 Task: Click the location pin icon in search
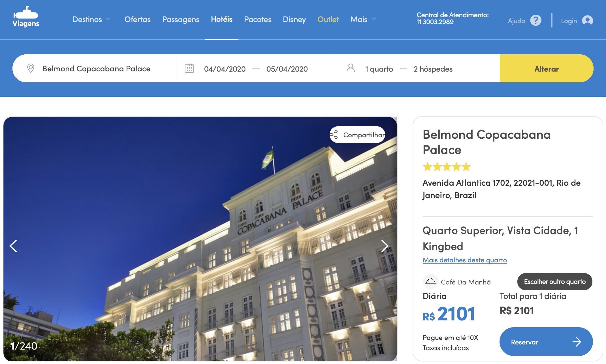pyautogui.click(x=31, y=68)
